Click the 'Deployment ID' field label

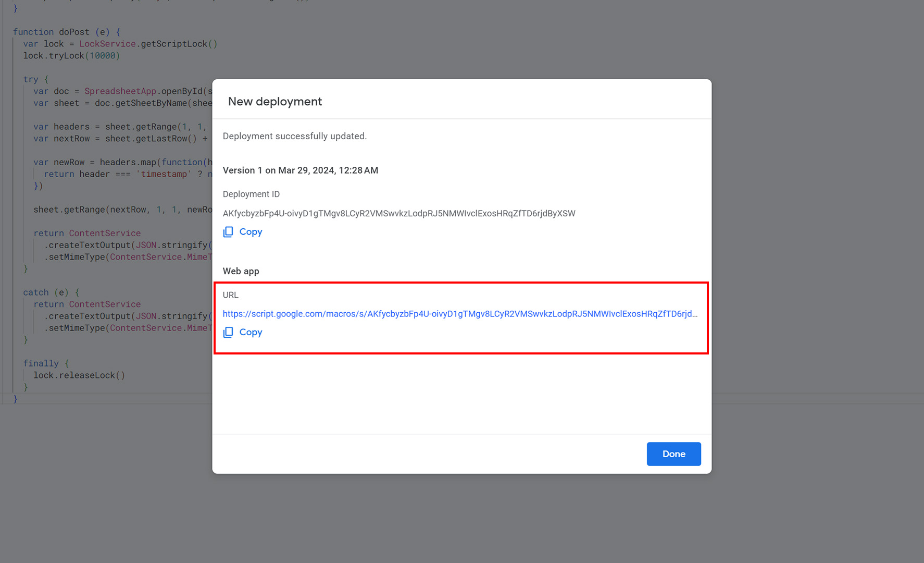click(251, 194)
